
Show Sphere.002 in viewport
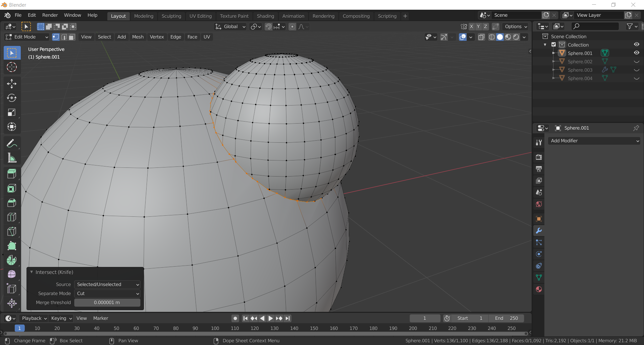[x=637, y=61]
